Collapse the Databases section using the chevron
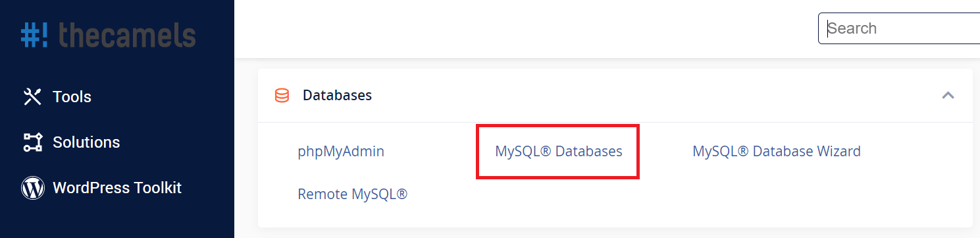 coord(948,96)
